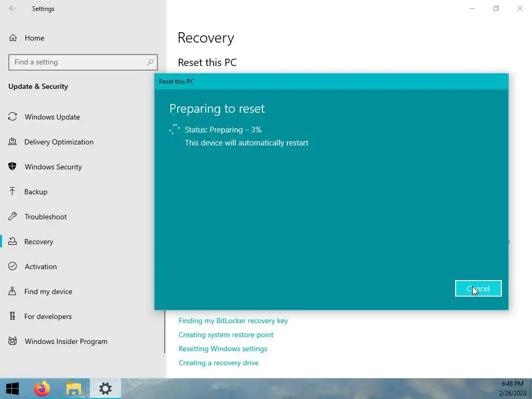Image resolution: width=532 pixels, height=399 pixels.
Task: Click the date 2/26/2023 in taskbar
Action: [x=512, y=393]
